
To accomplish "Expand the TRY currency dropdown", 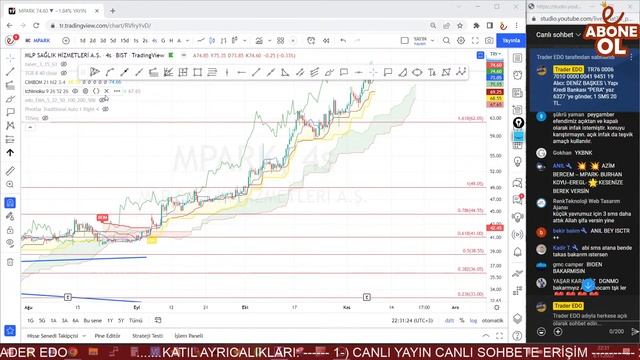I will coord(496,54).
